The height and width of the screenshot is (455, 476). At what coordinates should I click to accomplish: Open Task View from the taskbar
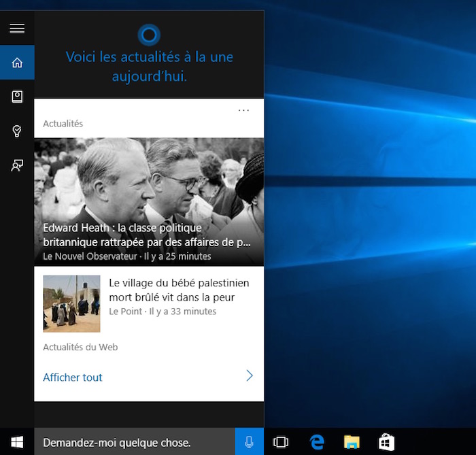coord(281,442)
